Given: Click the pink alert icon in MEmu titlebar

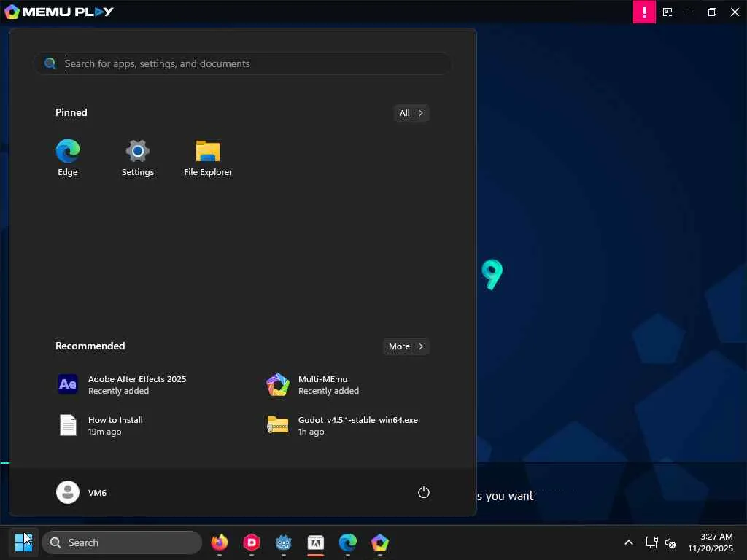Looking at the screenshot, I should [644, 12].
